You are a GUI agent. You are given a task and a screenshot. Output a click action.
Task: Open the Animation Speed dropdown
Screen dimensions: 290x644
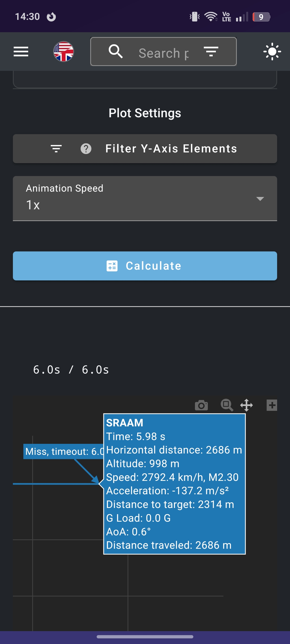coord(134,199)
